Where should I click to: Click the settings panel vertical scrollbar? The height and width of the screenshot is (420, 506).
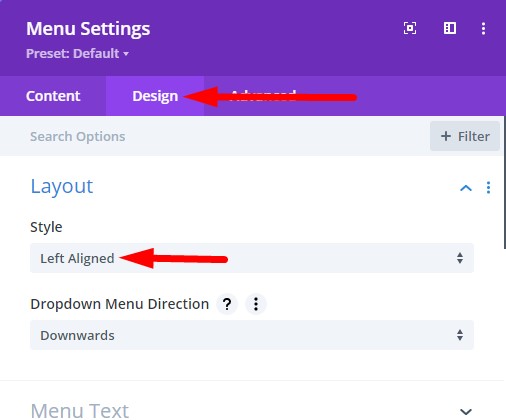(505, 182)
